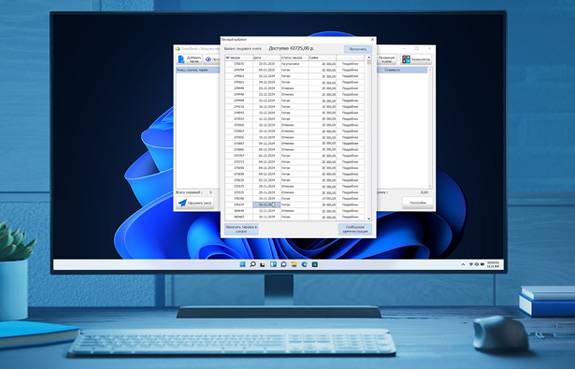Image resolution: width=575 pixels, height=369 pixels.
Task: Select the highlighted date cell in table
Action: pos(266,205)
